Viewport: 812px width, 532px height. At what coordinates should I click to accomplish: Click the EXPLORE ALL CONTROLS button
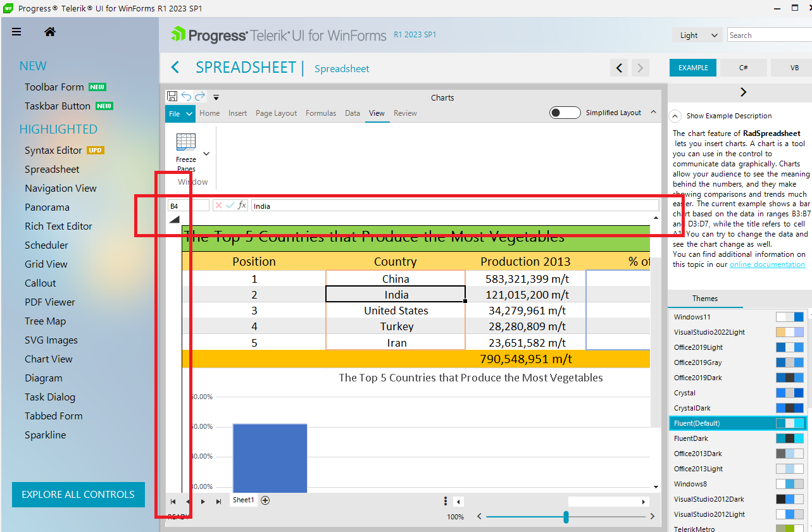pos(78,495)
